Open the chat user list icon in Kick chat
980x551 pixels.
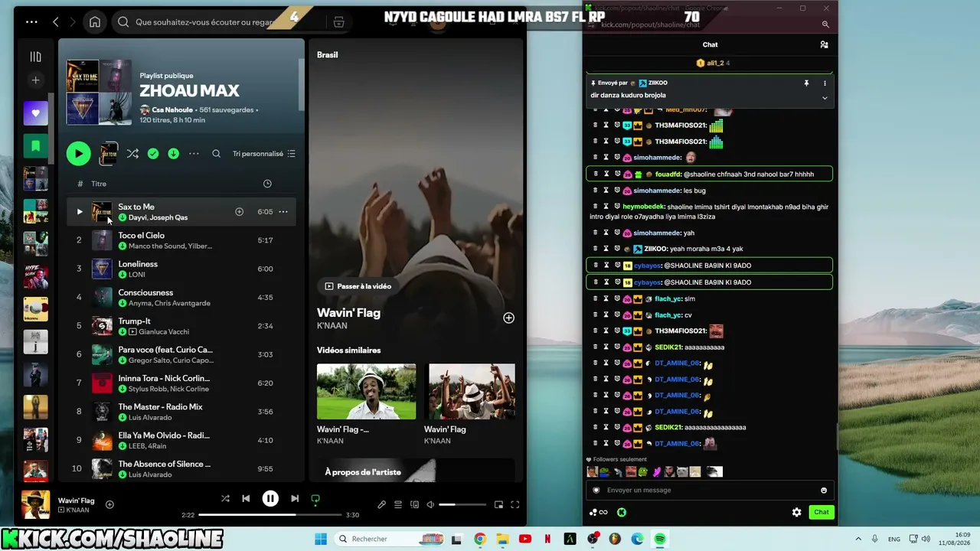(x=824, y=45)
